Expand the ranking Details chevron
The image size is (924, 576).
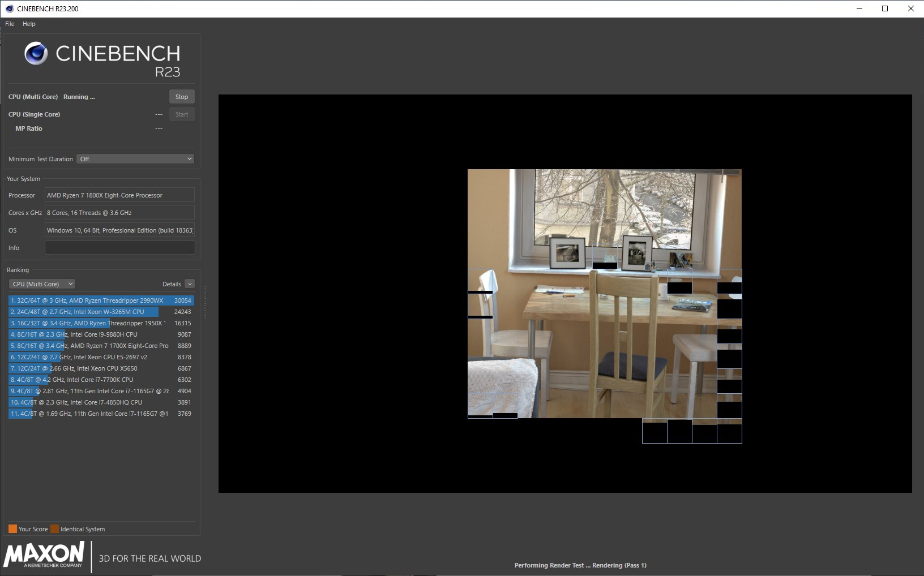point(190,284)
